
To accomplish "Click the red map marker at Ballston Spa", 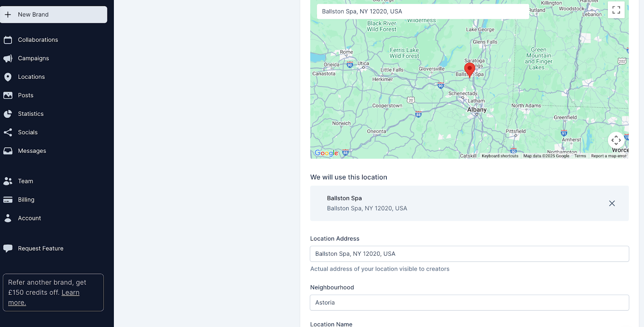I will (469, 70).
